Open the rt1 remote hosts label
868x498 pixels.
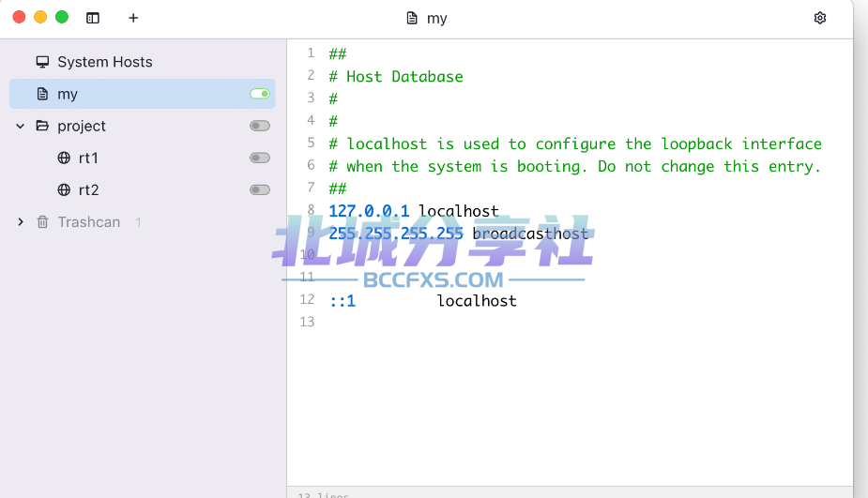tap(88, 158)
